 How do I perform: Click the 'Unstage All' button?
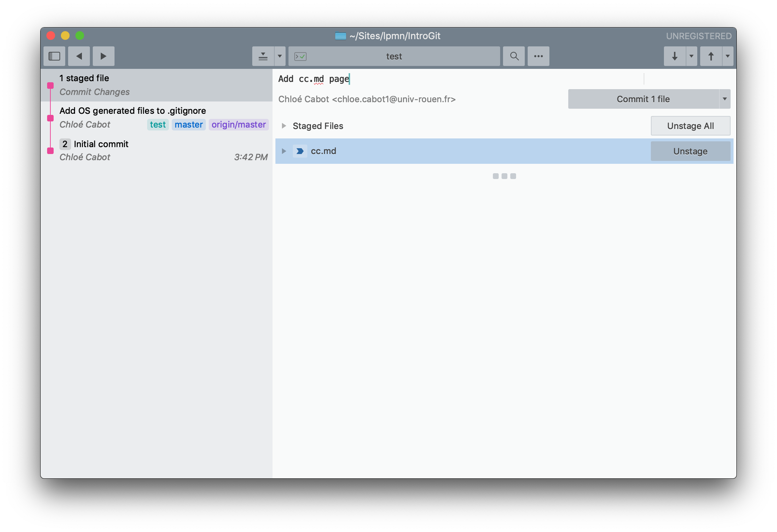[x=690, y=126]
